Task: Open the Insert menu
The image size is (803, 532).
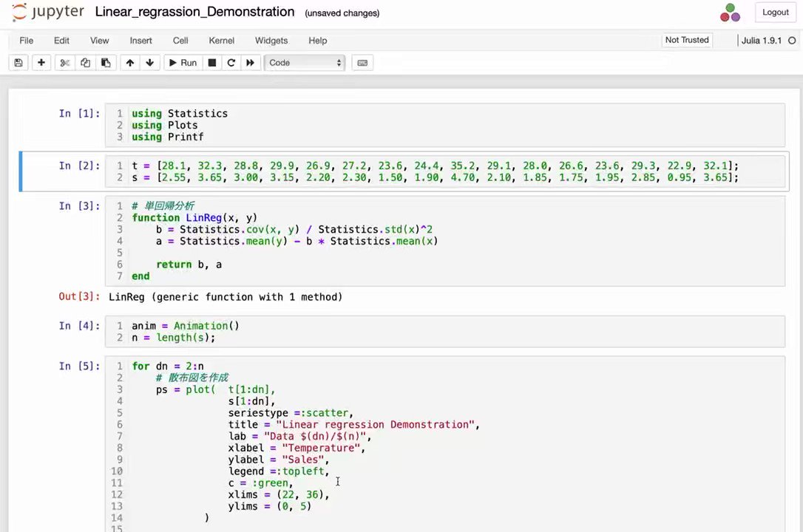Action: 140,41
